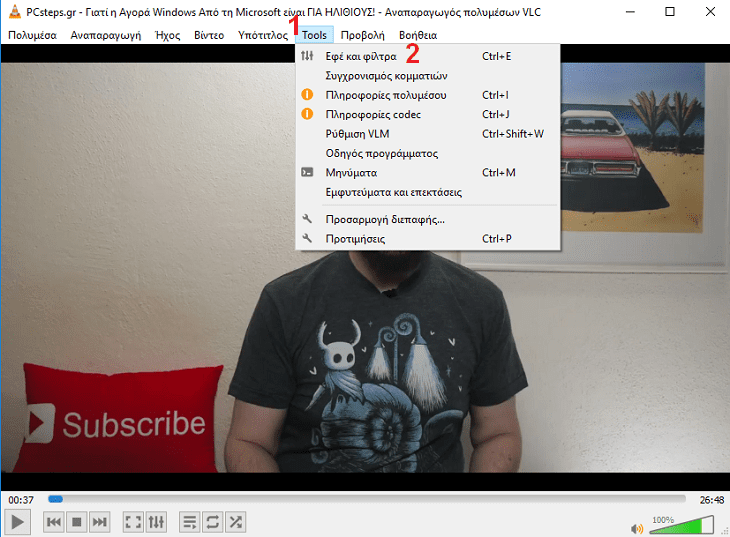Open the Ήχος menu

(x=168, y=35)
